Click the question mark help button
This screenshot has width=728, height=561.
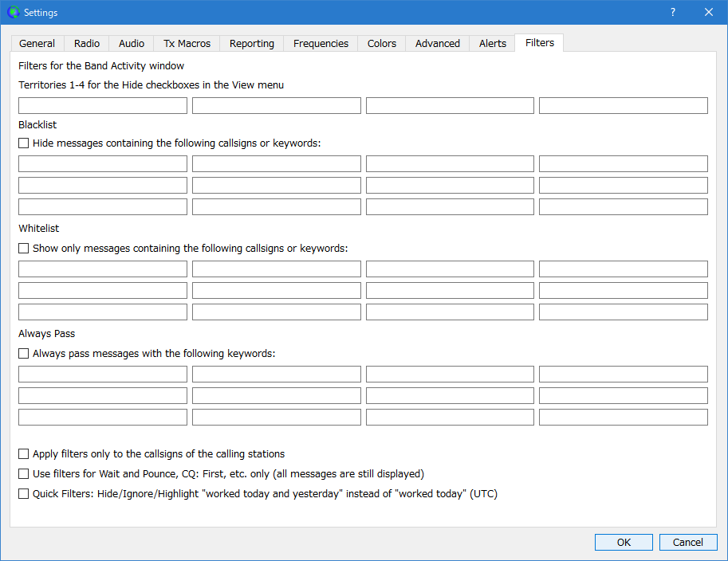(672, 12)
